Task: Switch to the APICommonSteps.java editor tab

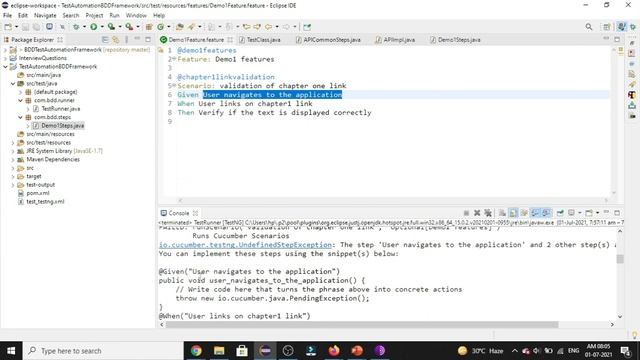Action: tap(328, 40)
